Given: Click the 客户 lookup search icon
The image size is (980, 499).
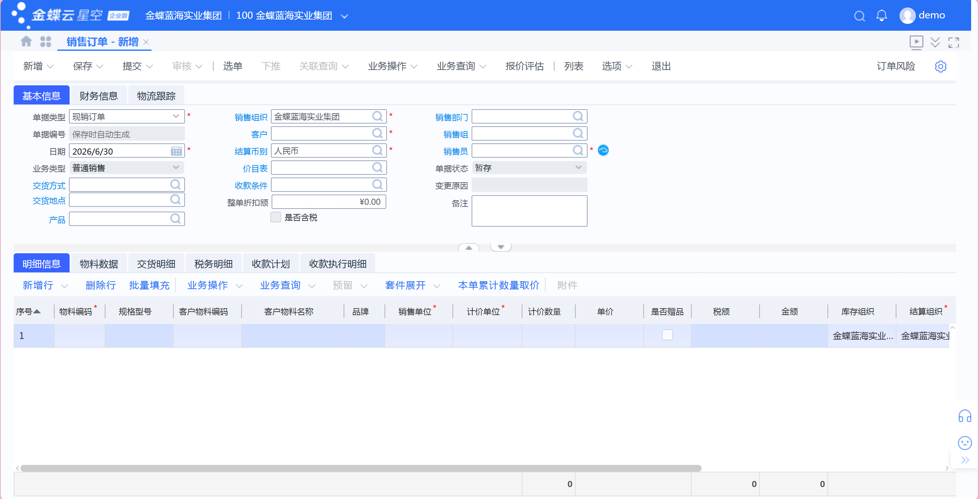Looking at the screenshot, I should [x=377, y=133].
